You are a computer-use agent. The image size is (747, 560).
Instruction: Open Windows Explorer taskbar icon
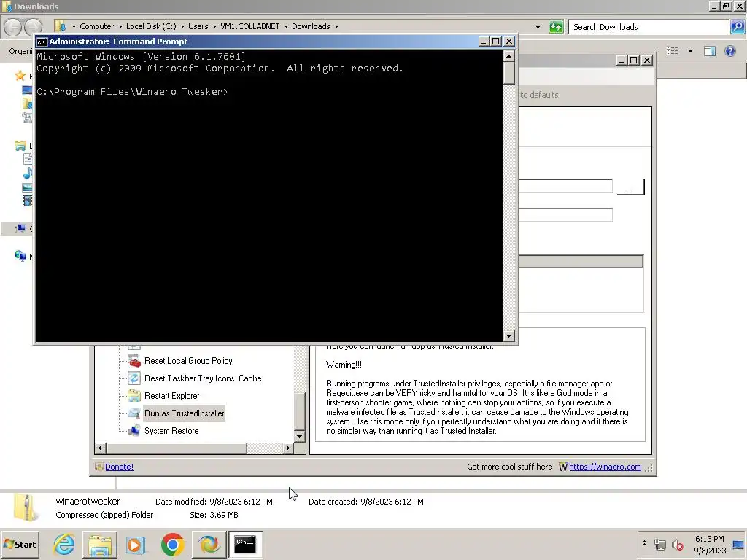(x=100, y=544)
